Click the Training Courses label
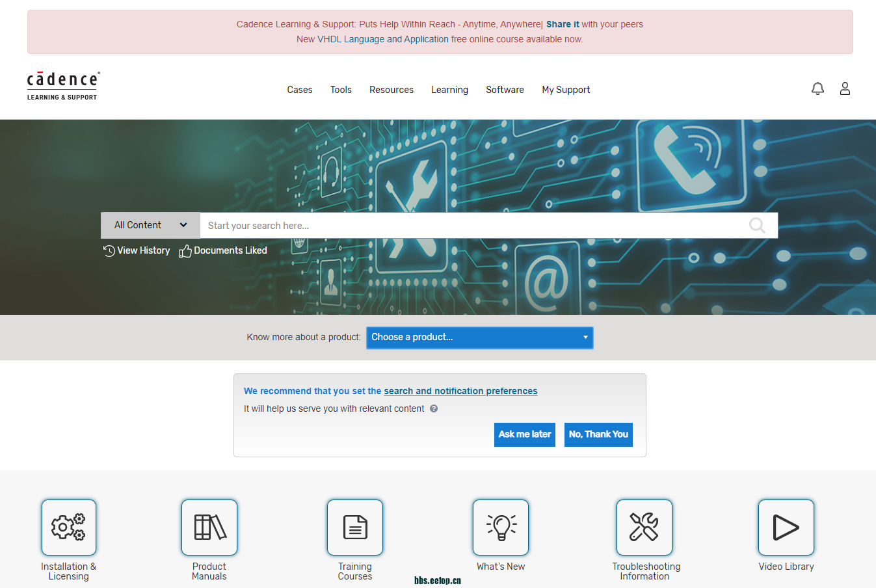Viewport: 876px width, 588px height. [355, 571]
